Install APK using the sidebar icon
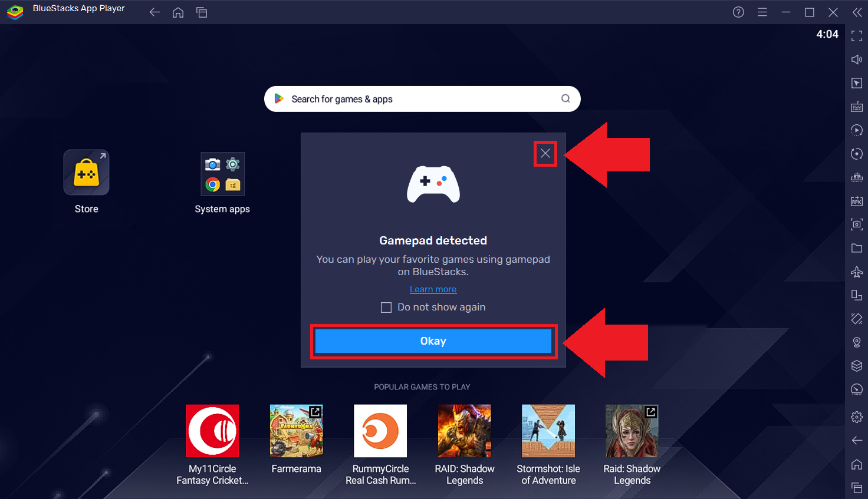The image size is (868, 499). [856, 200]
